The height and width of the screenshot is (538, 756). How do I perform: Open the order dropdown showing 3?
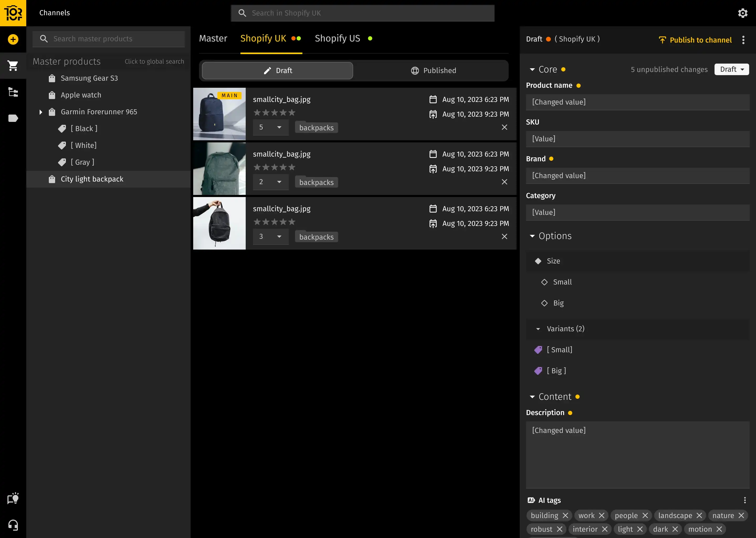pos(271,236)
